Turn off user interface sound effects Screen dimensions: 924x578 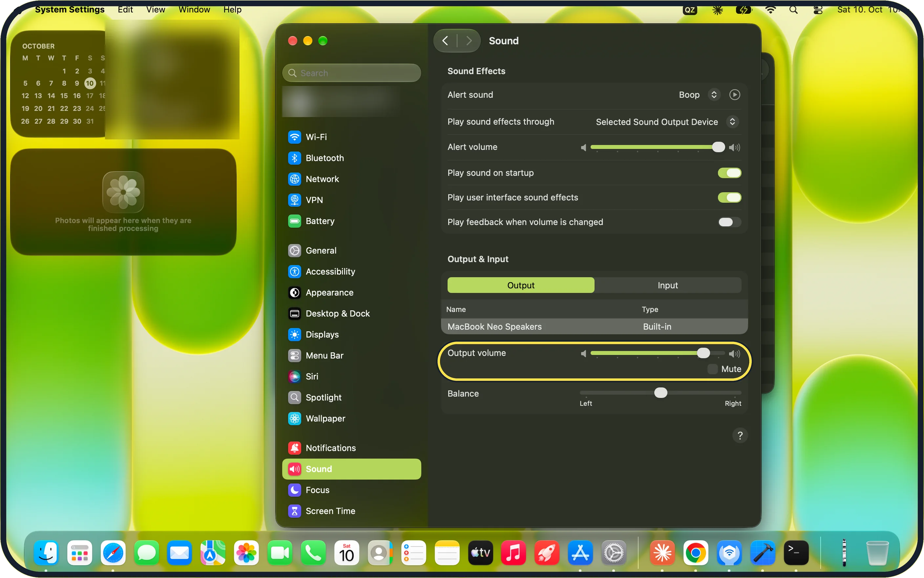(729, 197)
